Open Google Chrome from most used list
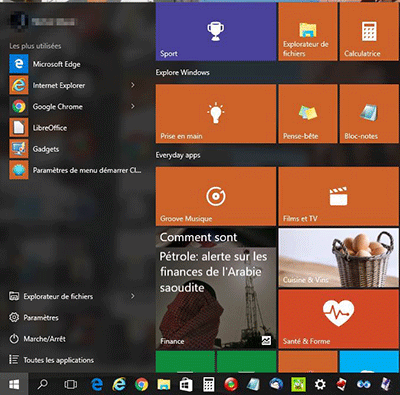The width and height of the screenshot is (400, 395). (75, 107)
